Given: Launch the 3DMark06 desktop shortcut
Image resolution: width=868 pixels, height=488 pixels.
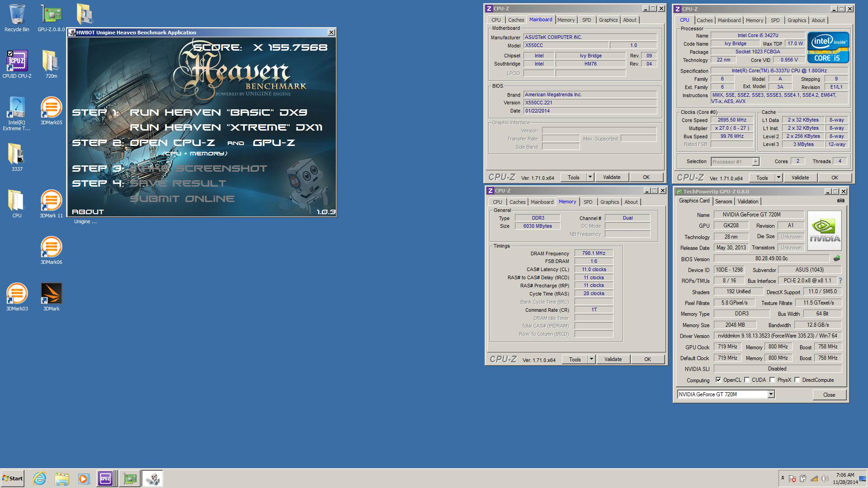Looking at the screenshot, I should coord(51,250).
